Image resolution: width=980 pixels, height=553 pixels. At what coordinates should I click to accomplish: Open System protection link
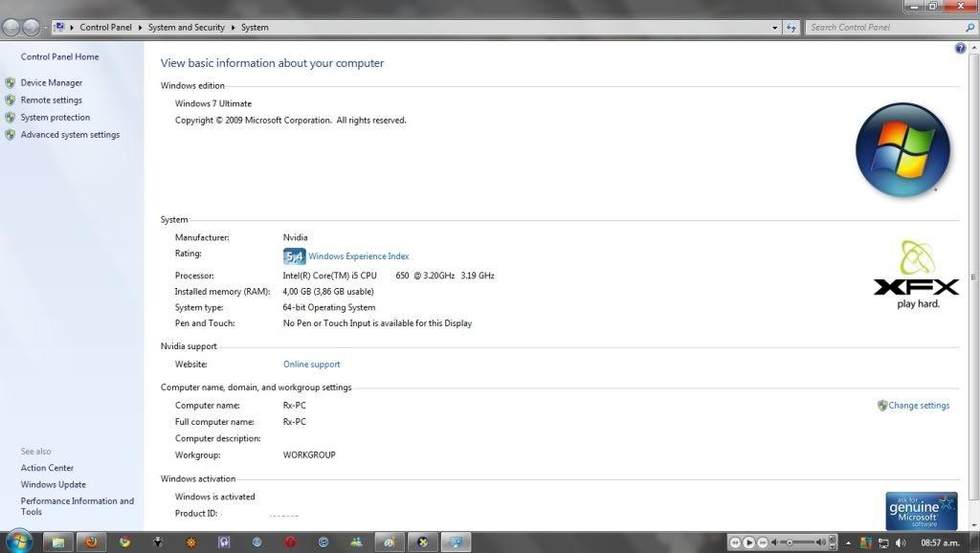tap(55, 118)
